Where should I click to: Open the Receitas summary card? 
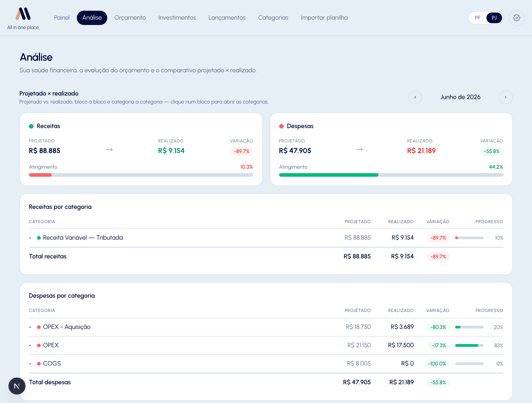pos(141,149)
